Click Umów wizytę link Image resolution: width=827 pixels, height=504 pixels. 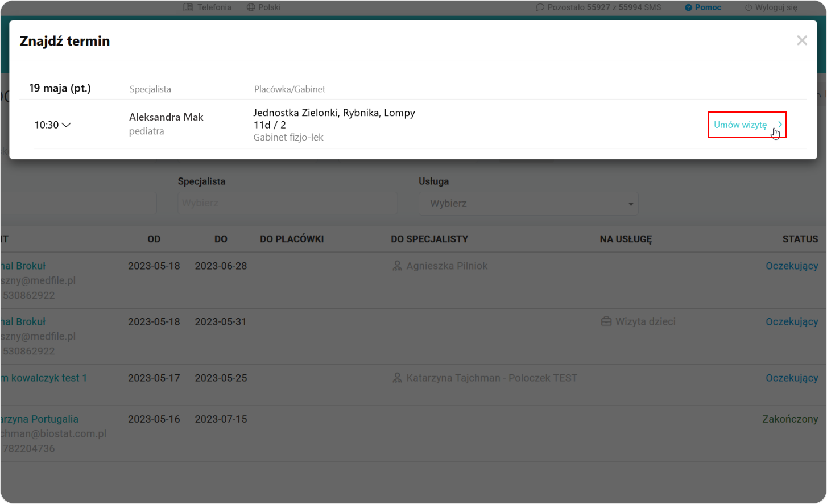(x=741, y=125)
